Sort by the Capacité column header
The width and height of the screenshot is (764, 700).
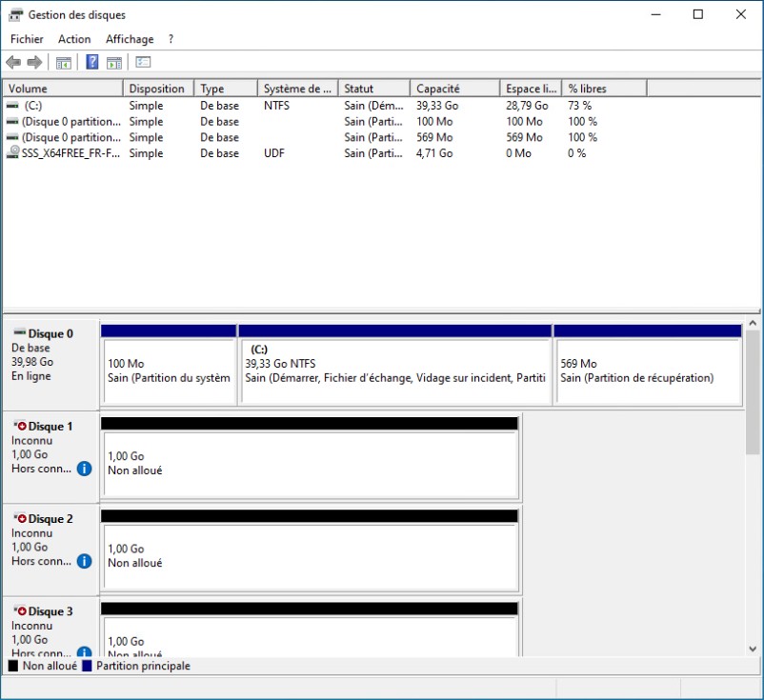pos(455,89)
